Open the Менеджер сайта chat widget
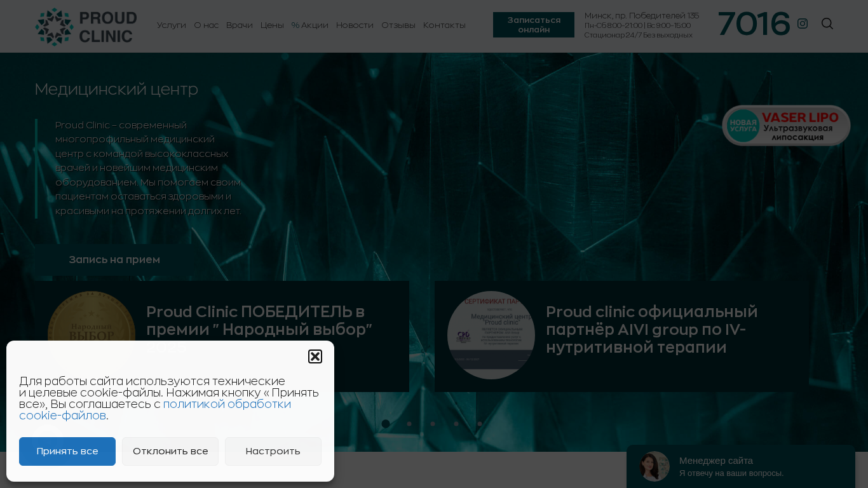 pos(741,466)
